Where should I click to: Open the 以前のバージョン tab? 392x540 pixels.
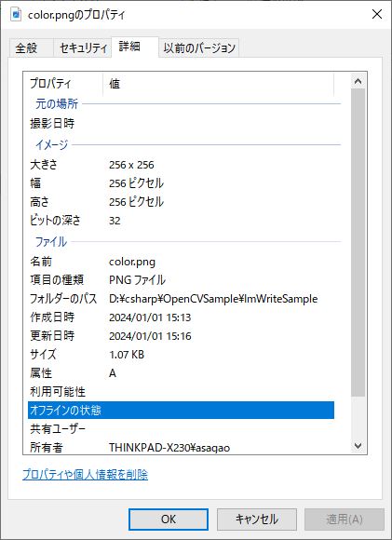[x=199, y=47]
